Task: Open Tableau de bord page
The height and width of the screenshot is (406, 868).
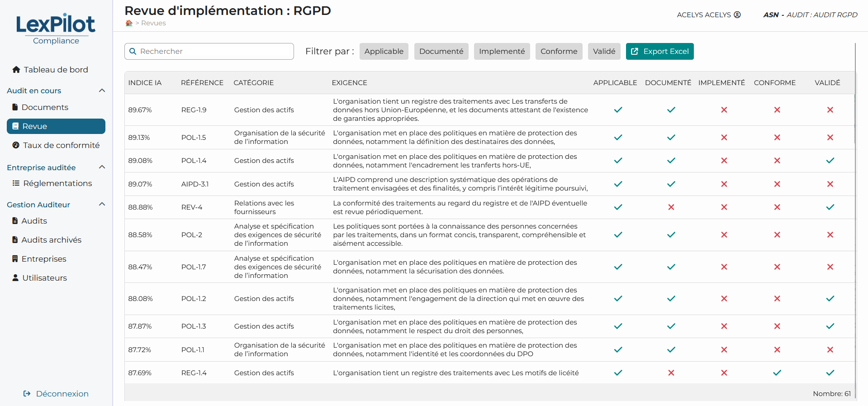Action: [56, 70]
